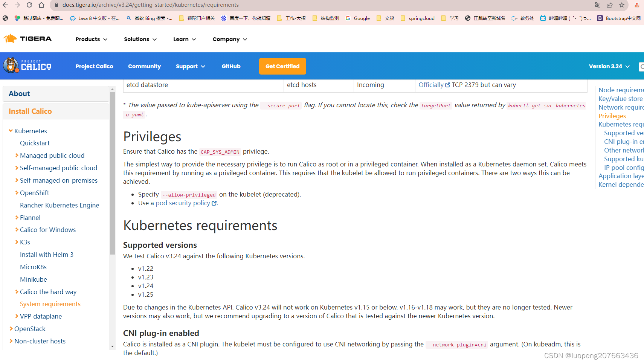Open Rancher Kubernetes Engine page
The width and height of the screenshot is (644, 363).
[60, 205]
